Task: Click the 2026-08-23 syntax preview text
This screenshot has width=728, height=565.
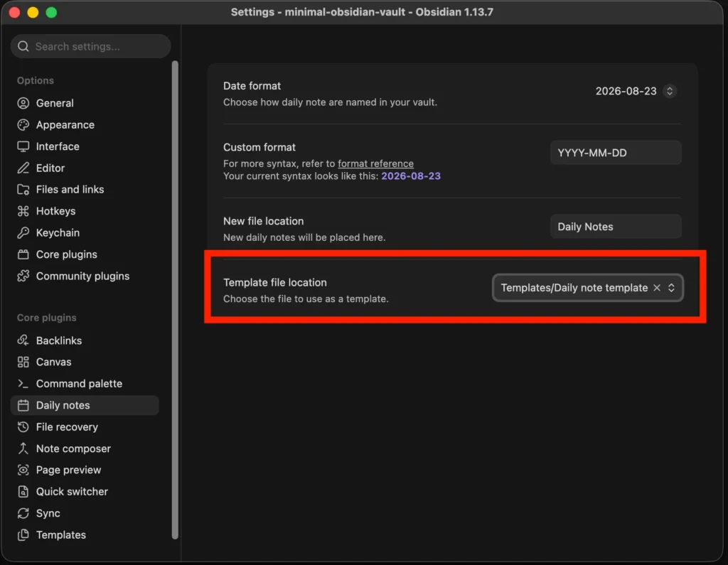Action: coord(411,176)
